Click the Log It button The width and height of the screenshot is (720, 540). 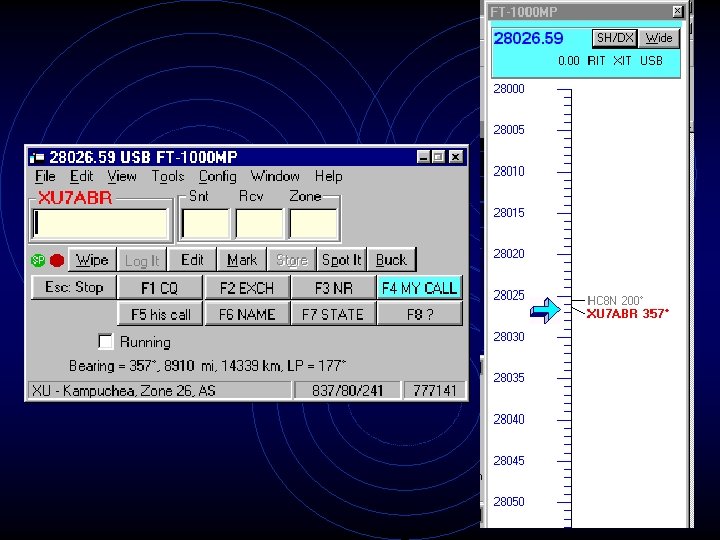(x=142, y=260)
